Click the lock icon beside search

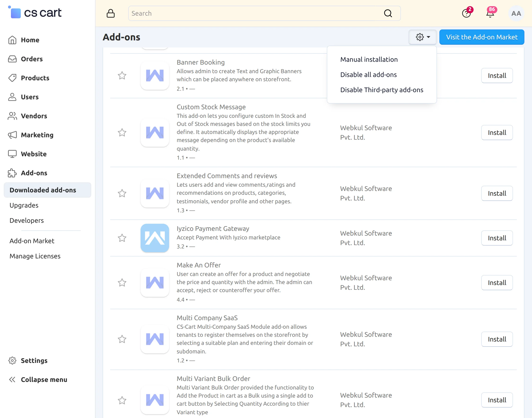pyautogui.click(x=111, y=13)
